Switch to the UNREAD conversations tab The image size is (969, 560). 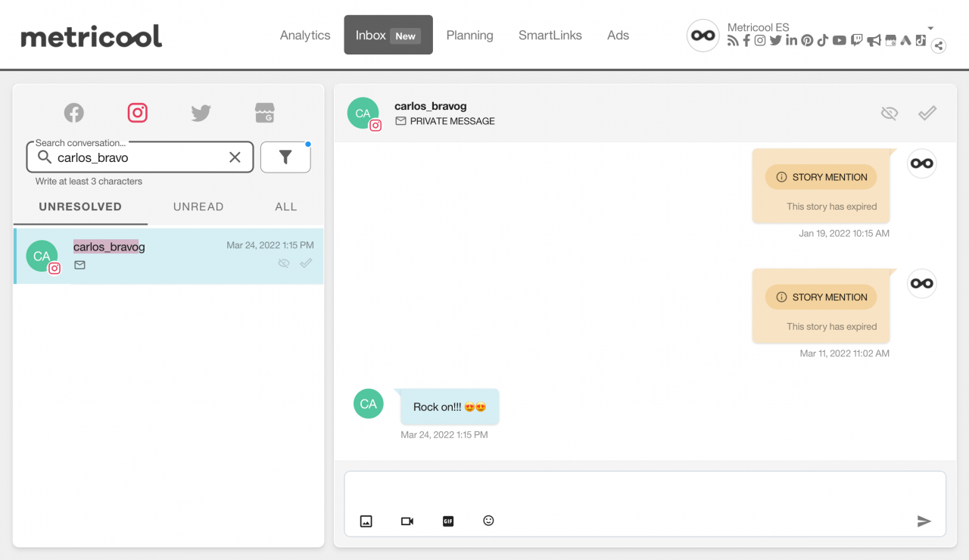click(x=198, y=206)
